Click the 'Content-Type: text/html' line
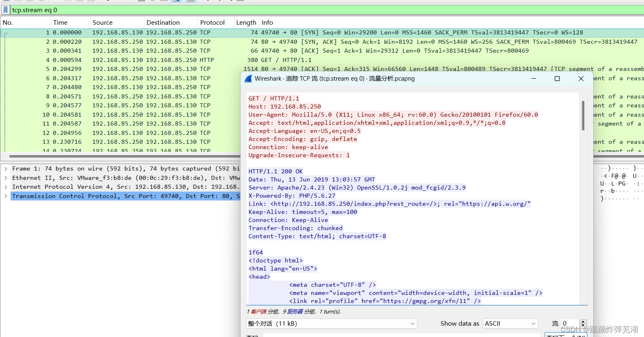Viewport: 644px width, 337px height. 318,236
